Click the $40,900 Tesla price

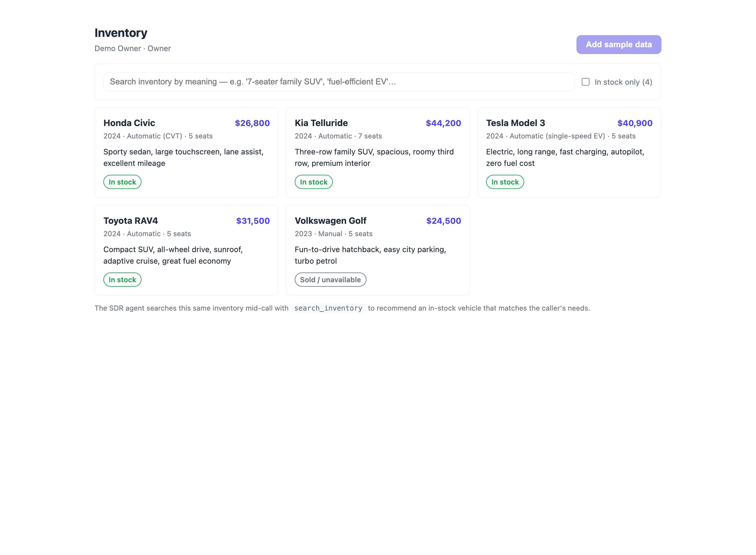pos(635,123)
